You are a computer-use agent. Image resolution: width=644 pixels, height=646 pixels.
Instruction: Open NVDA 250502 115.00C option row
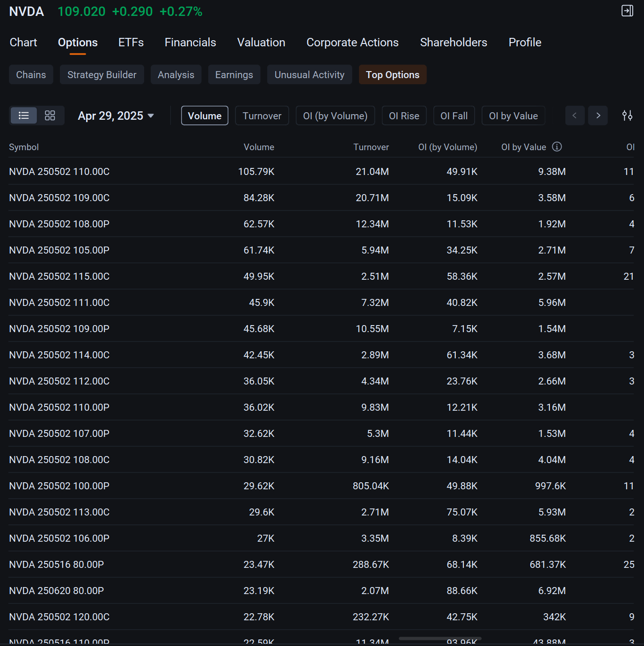322,276
